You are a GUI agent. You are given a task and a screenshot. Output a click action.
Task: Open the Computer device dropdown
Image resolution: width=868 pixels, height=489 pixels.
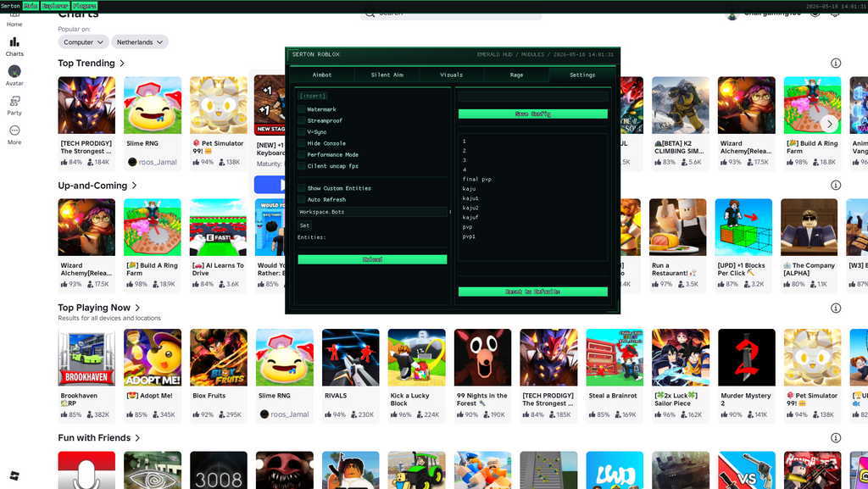[x=83, y=42]
